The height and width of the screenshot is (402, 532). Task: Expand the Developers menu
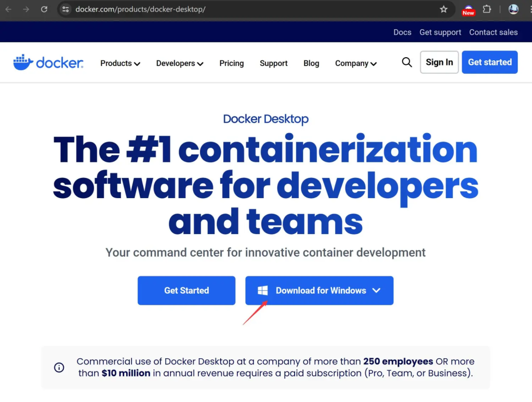tap(180, 63)
